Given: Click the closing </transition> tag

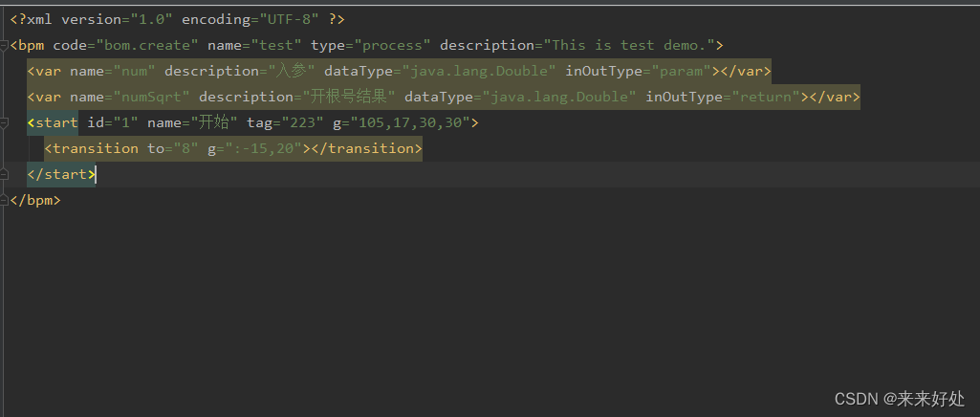Looking at the screenshot, I should click(x=367, y=148).
